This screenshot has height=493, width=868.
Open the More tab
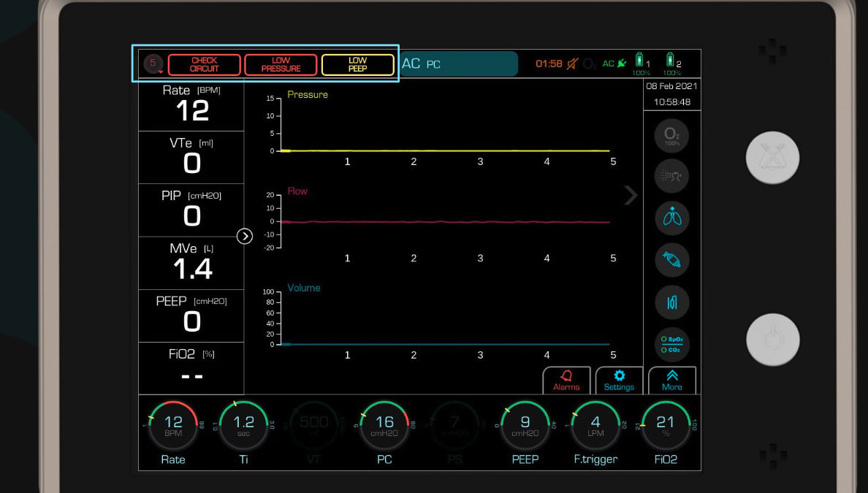[671, 381]
